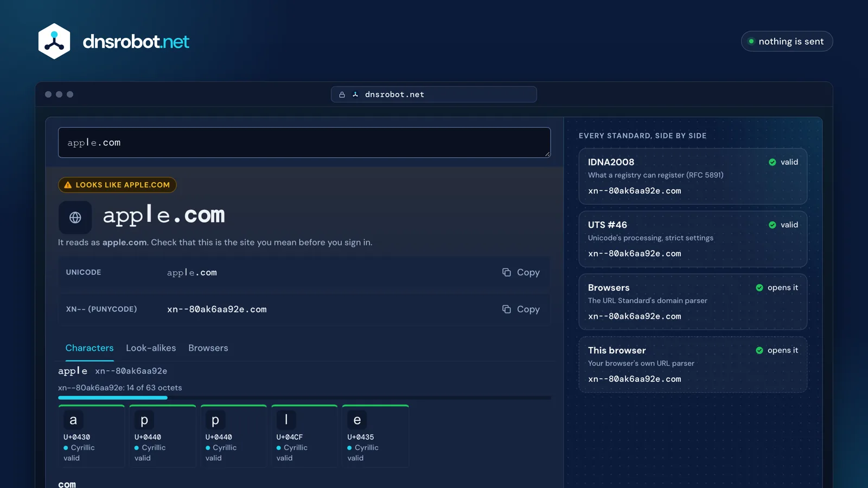Click the textarea corner grip handle

[x=547, y=155]
